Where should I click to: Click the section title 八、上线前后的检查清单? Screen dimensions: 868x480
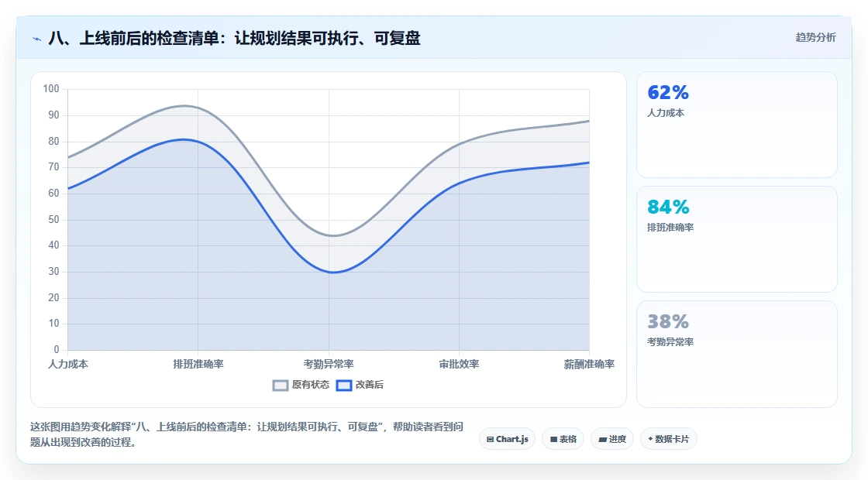[234, 38]
